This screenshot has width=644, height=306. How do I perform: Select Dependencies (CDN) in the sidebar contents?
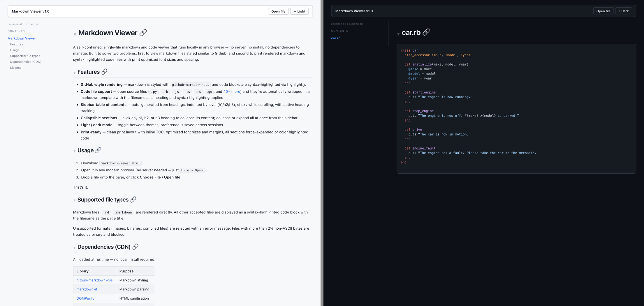(26, 62)
